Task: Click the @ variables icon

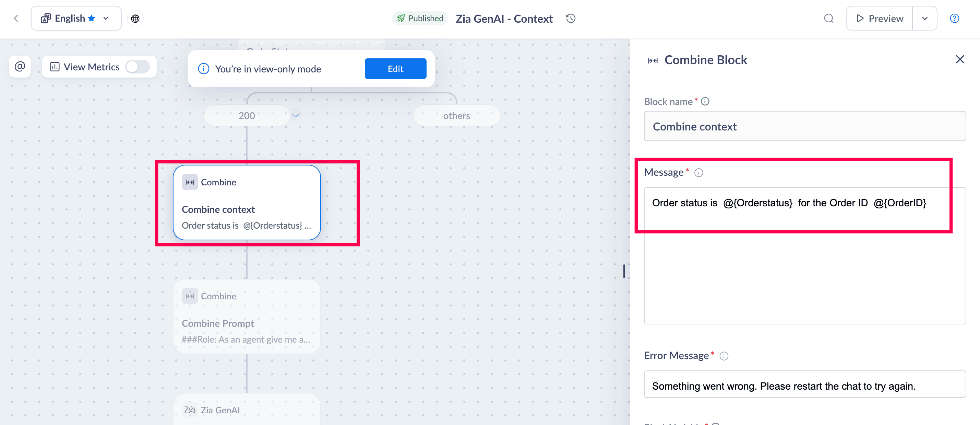Action: (20, 67)
